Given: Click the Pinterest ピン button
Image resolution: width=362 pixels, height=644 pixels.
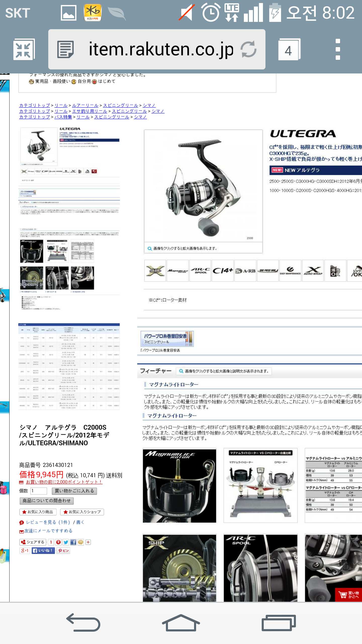Looking at the screenshot, I should click(63, 550).
